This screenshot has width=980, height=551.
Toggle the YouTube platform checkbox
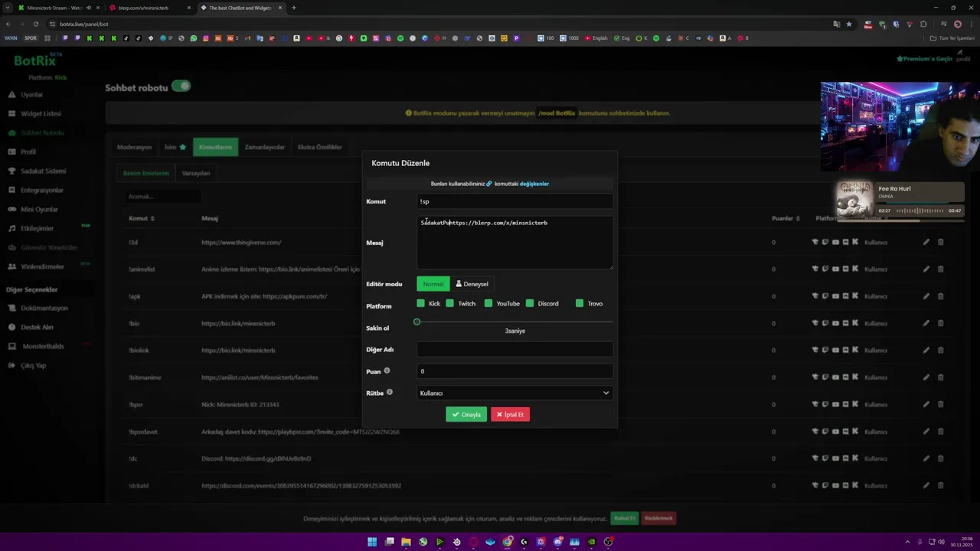coord(488,303)
